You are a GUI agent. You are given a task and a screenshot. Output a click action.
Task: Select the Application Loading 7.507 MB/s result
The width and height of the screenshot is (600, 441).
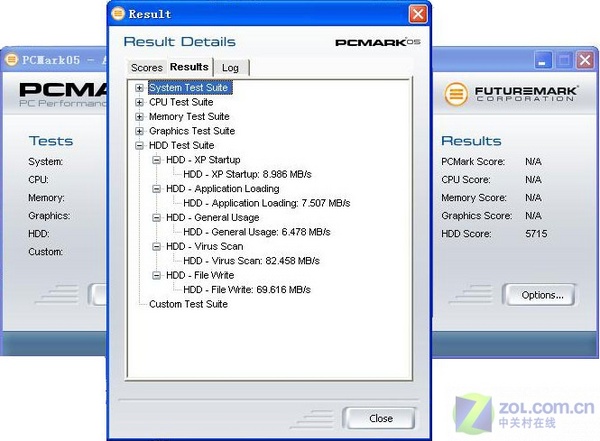267,203
